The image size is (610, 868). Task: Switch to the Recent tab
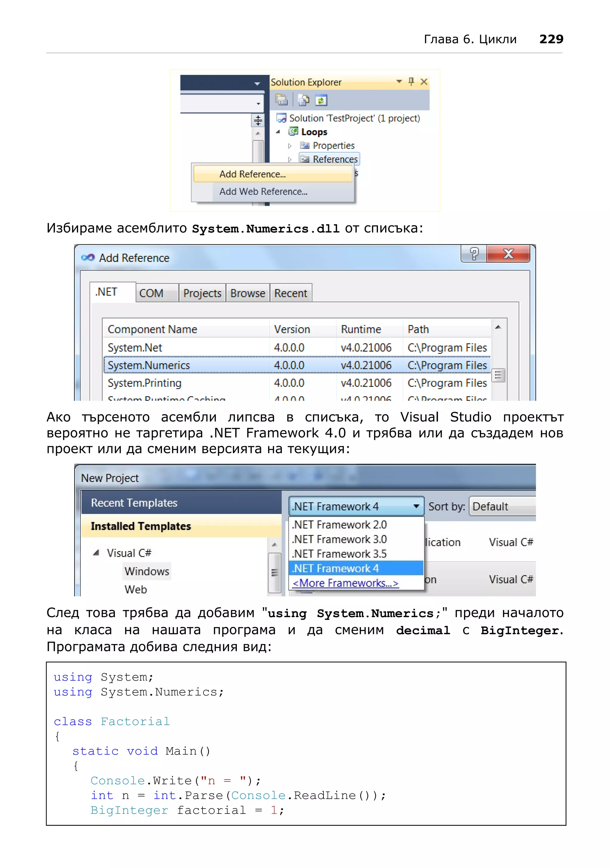coord(291,293)
